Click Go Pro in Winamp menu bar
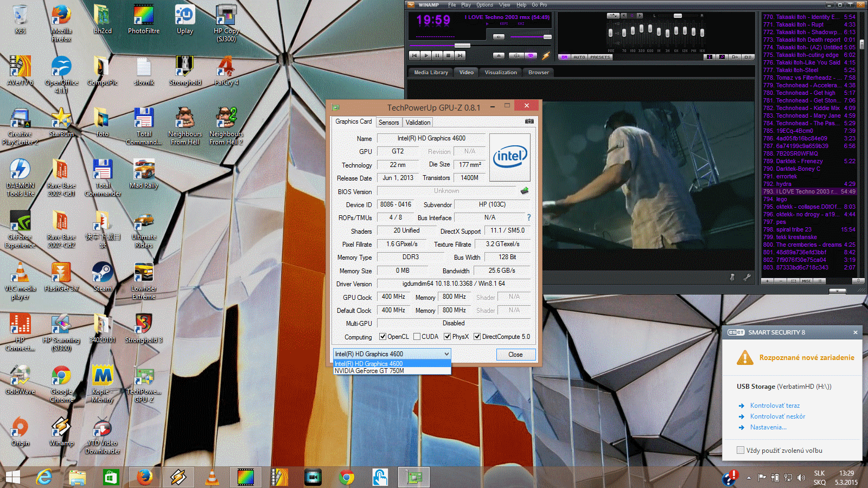Image resolution: width=868 pixels, height=488 pixels. pos(539,5)
